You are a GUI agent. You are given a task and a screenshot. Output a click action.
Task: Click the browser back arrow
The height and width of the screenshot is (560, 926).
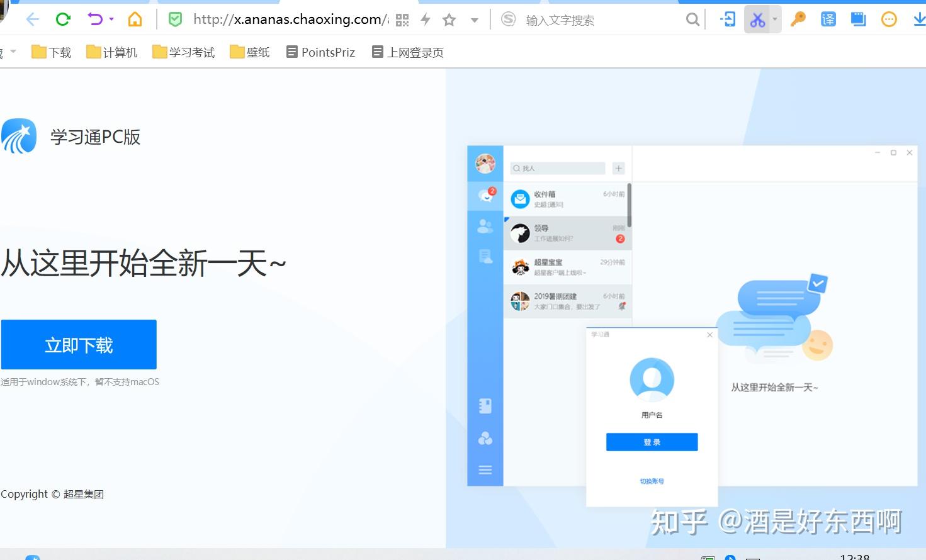pos(33,20)
